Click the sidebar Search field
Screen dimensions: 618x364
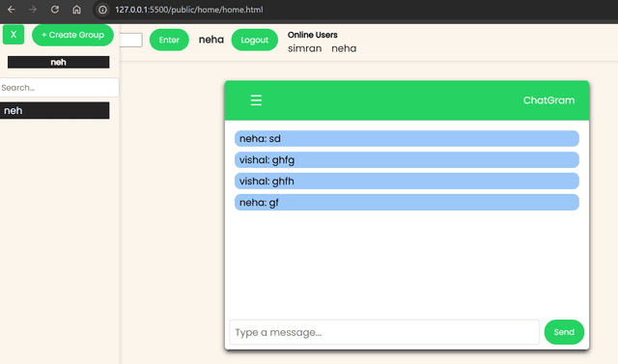(59, 88)
